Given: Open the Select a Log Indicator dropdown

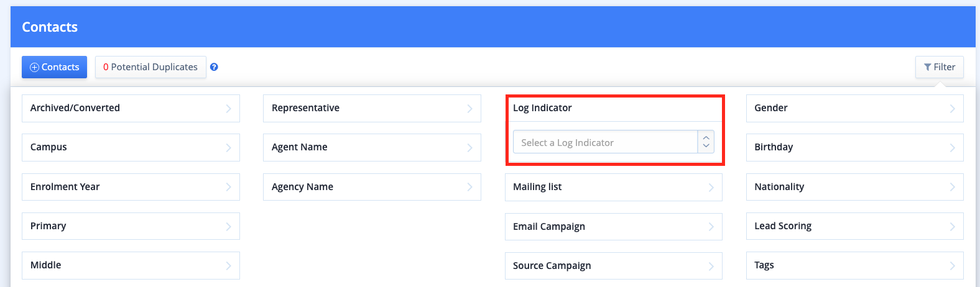Looking at the screenshot, I should (x=613, y=142).
